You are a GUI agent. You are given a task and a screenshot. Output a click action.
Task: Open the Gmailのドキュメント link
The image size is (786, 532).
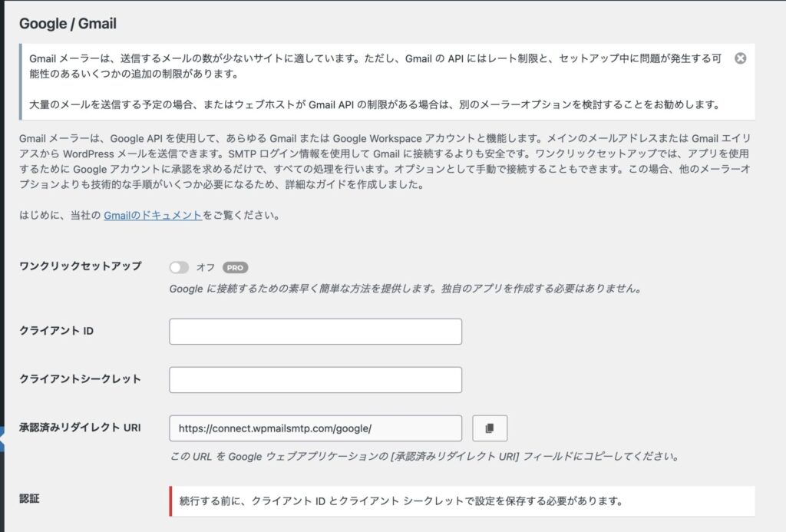(x=153, y=215)
